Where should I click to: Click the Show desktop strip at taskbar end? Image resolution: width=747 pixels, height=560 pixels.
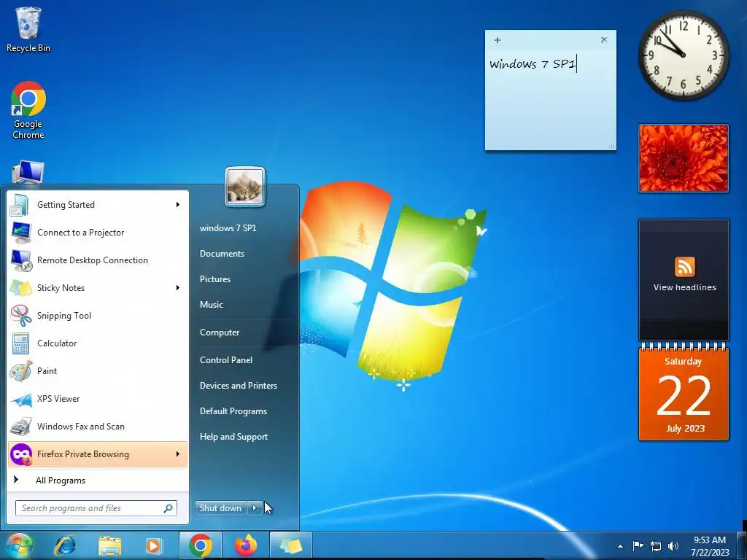743,545
